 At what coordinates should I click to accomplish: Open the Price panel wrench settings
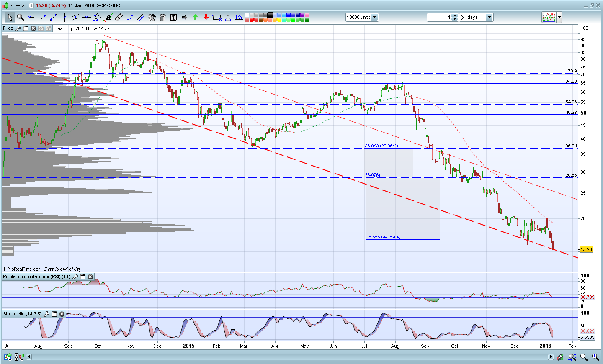(18, 28)
